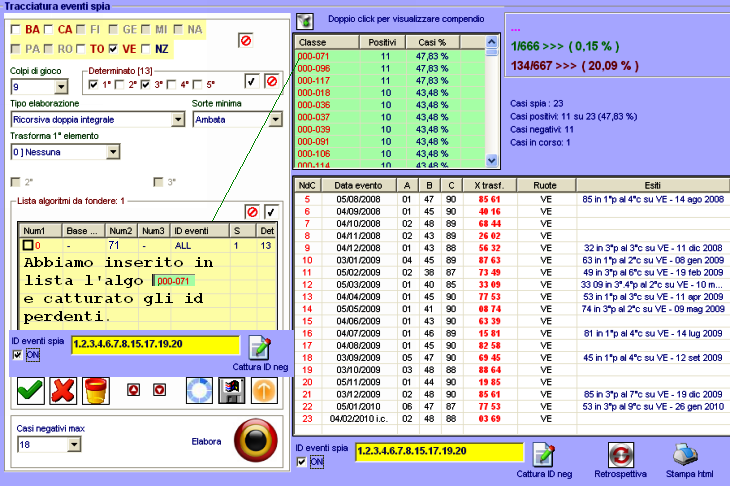
Task: Toggle the BA wheel checkbox
Action: tap(15, 29)
